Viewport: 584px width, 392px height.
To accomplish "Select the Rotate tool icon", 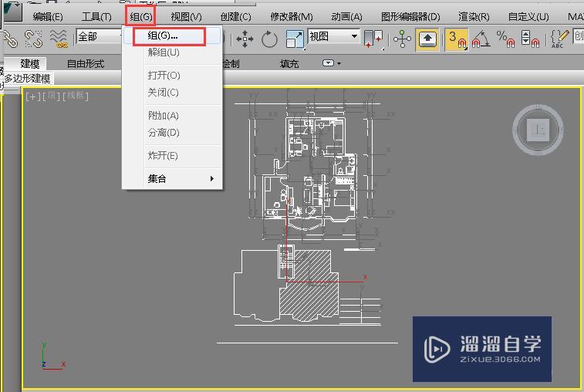I will click(x=269, y=39).
